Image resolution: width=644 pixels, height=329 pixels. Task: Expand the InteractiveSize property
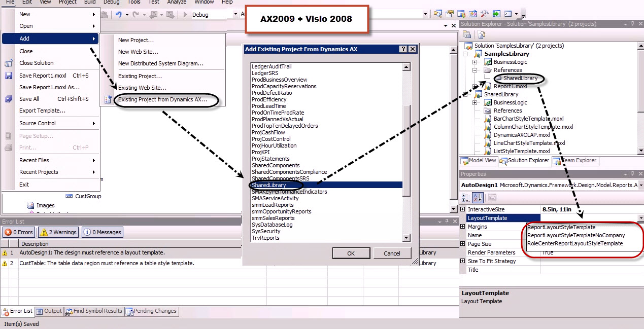point(463,209)
